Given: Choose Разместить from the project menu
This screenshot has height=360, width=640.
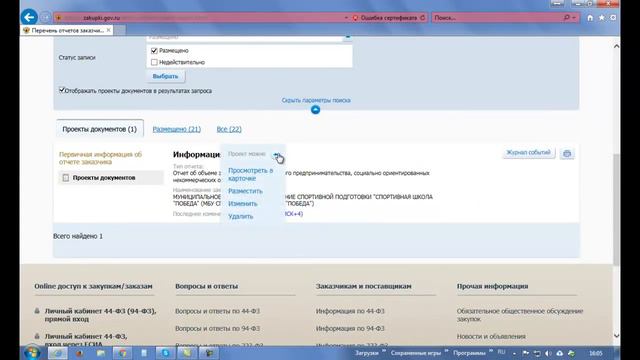Looking at the screenshot, I should [x=245, y=191].
